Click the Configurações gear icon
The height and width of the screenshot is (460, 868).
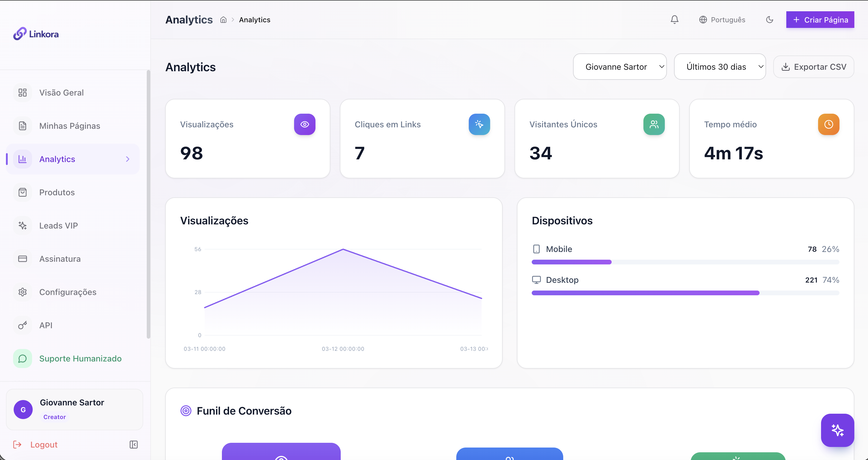click(x=23, y=292)
